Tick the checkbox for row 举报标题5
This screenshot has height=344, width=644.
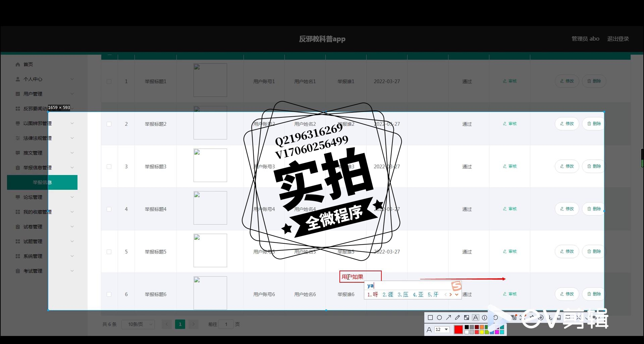(109, 252)
